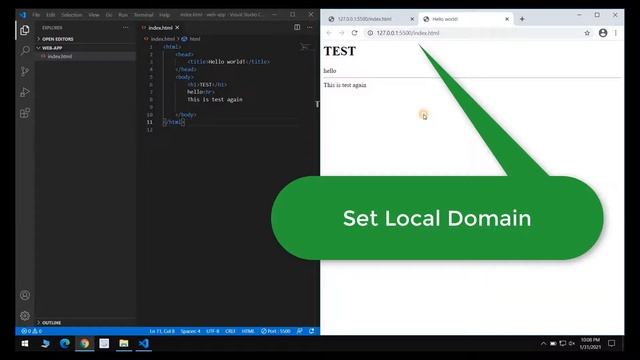Select the index.html editor tab
This screenshot has width=640, height=360.
pos(160,27)
